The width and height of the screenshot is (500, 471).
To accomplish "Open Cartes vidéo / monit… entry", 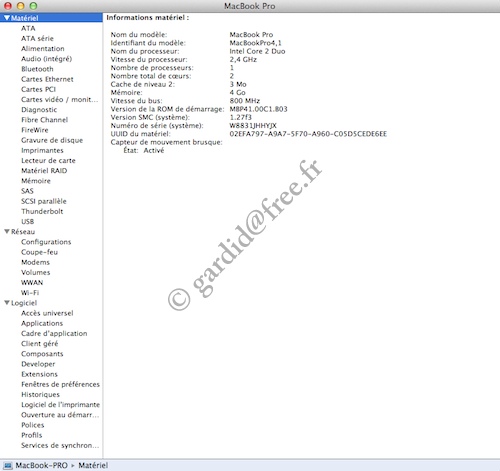I will [x=60, y=99].
